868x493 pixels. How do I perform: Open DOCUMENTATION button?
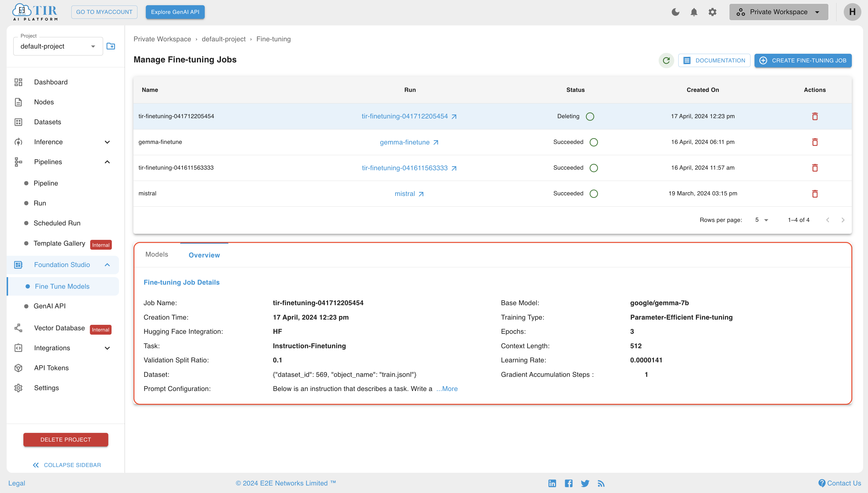click(714, 61)
